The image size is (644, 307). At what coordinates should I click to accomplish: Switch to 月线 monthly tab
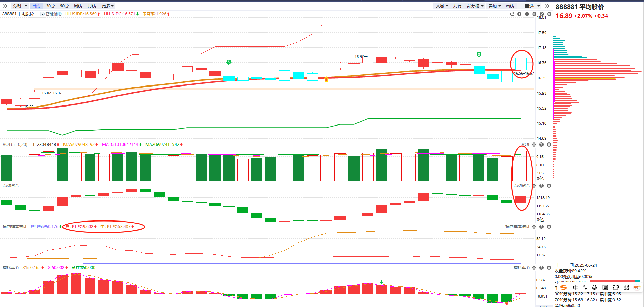(92, 6)
